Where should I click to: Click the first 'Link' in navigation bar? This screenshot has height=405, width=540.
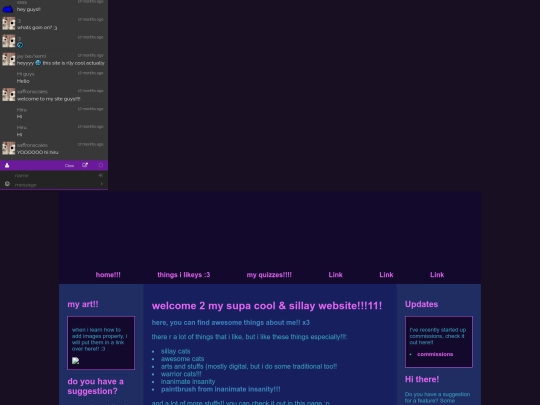[335, 275]
